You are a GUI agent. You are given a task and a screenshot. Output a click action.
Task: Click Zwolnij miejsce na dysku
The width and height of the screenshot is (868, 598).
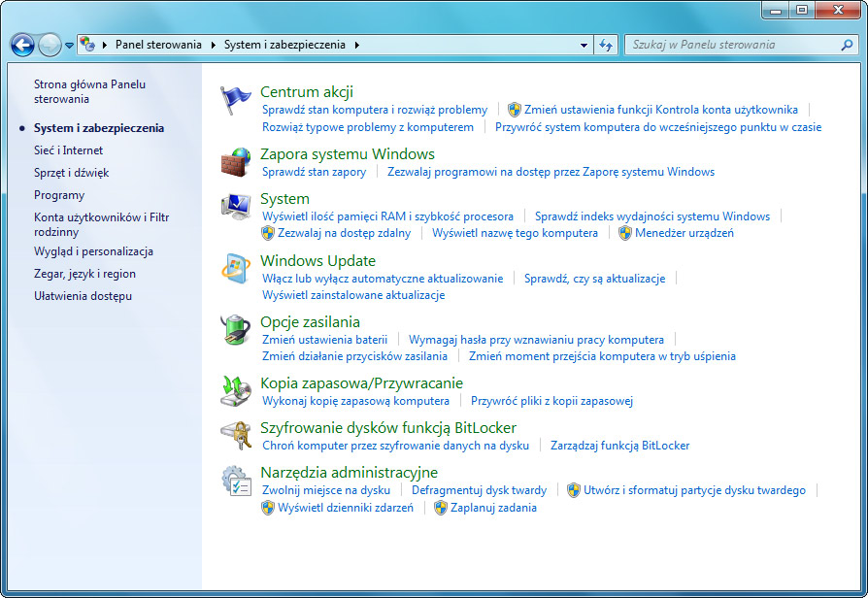pyautogui.click(x=326, y=490)
